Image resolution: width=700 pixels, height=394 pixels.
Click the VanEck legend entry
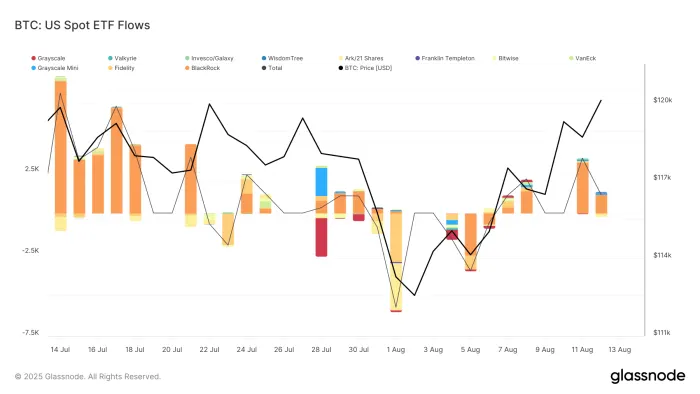coord(583,58)
